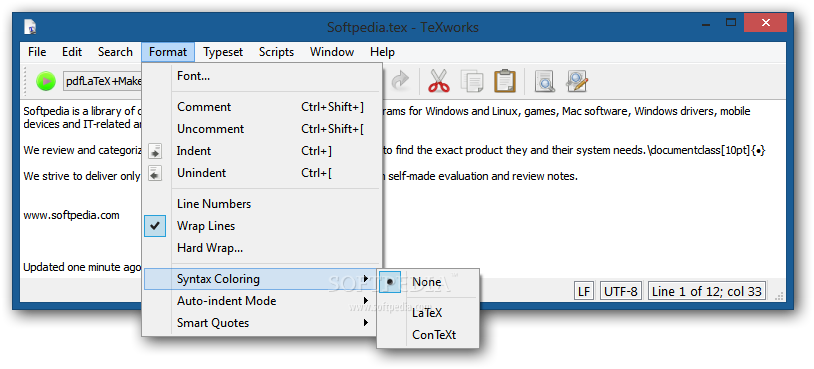The width and height of the screenshot is (814, 369).
Task: Open the pdfLaTeX+MakeIndex engine dropdown
Action: point(103,81)
